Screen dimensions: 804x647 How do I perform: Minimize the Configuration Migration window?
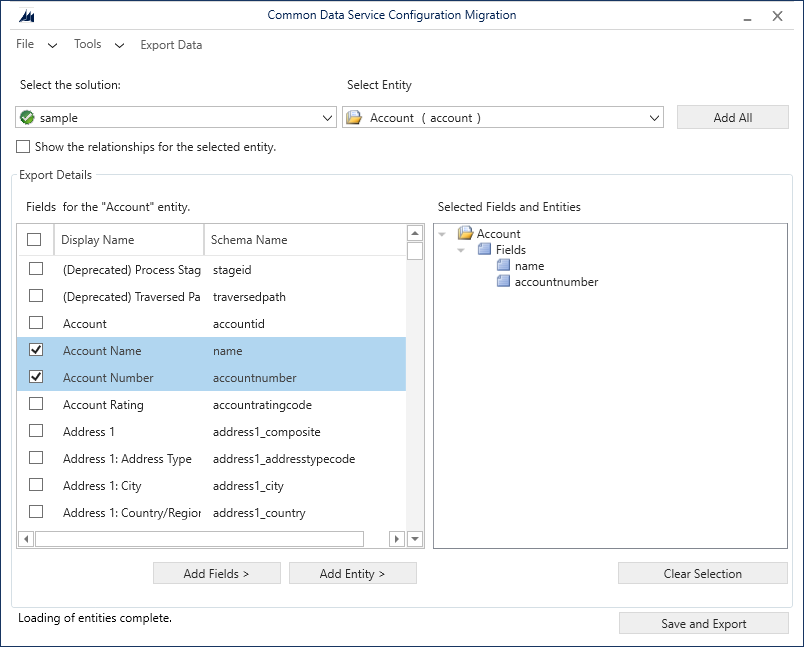tap(747, 17)
